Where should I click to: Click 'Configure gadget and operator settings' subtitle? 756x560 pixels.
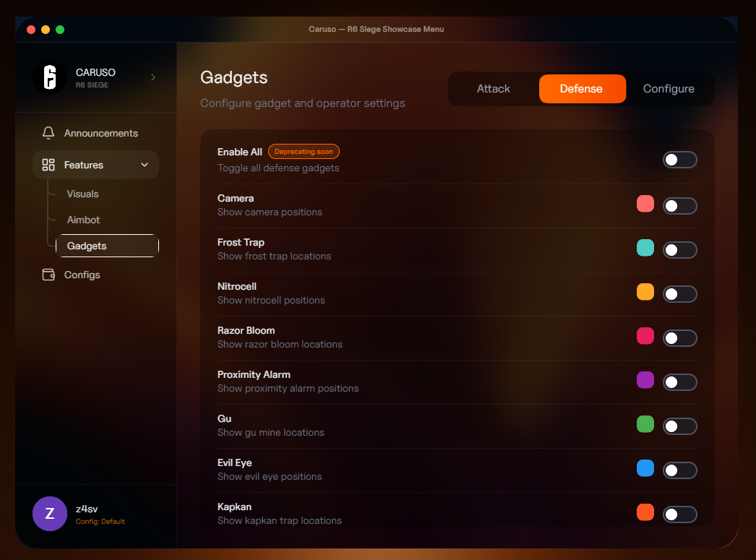coord(303,103)
